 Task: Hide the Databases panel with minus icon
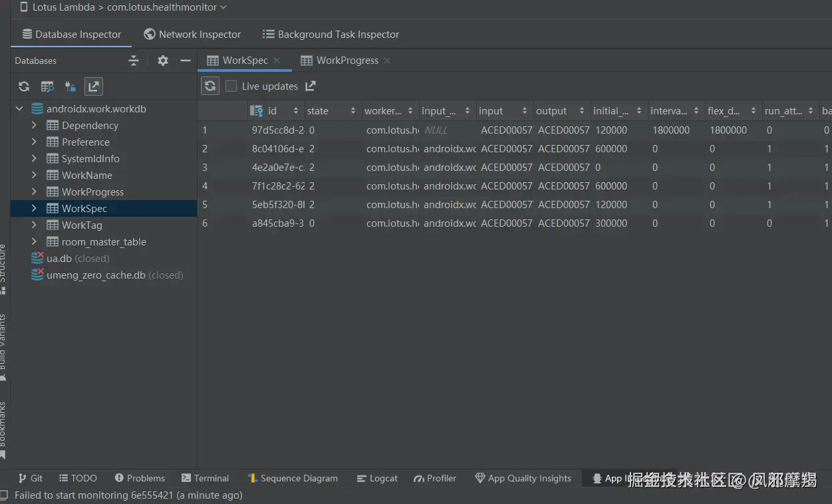coord(186,61)
